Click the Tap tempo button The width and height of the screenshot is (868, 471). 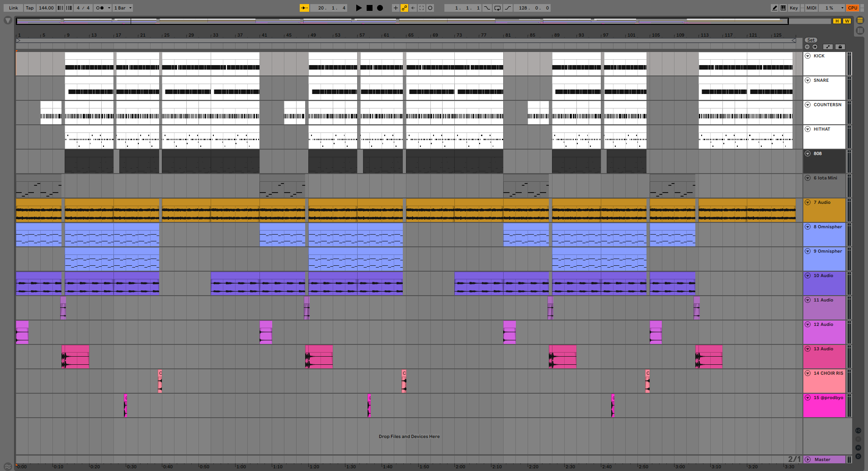point(29,8)
